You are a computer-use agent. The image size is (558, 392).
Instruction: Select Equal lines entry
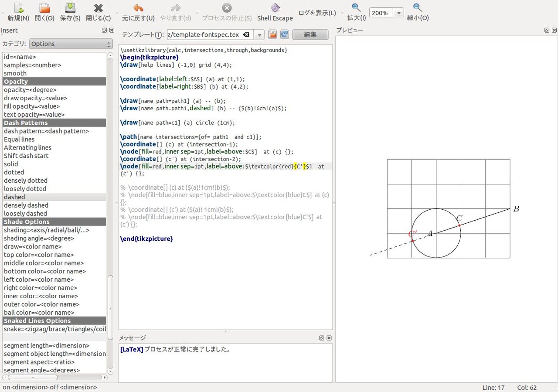pyautogui.click(x=54, y=139)
